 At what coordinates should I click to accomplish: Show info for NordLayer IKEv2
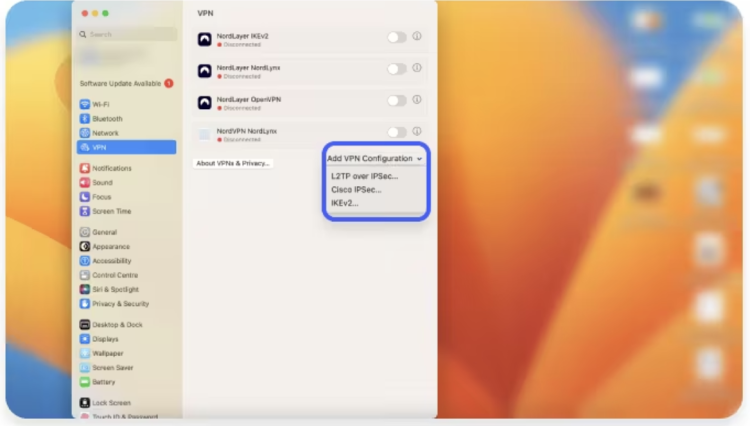417,36
